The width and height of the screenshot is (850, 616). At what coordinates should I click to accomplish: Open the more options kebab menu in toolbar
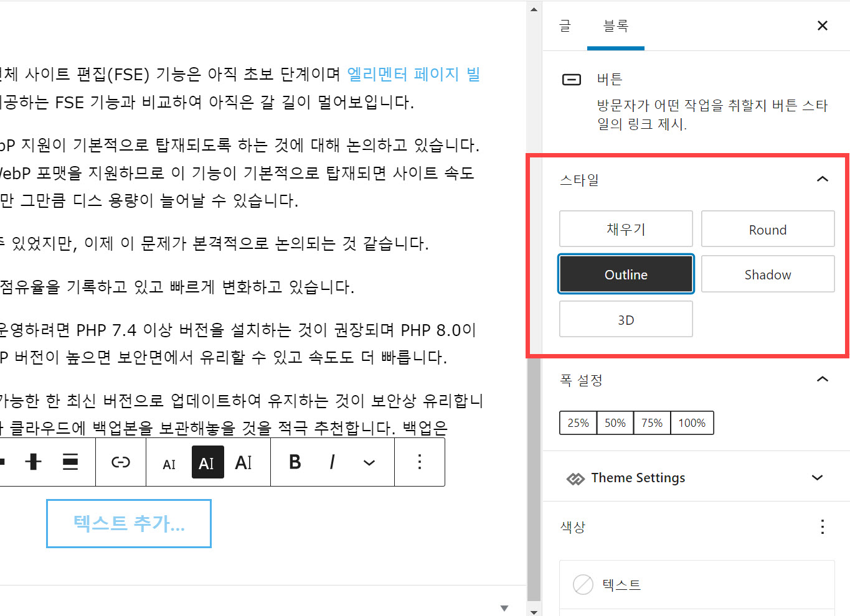pyautogui.click(x=419, y=462)
